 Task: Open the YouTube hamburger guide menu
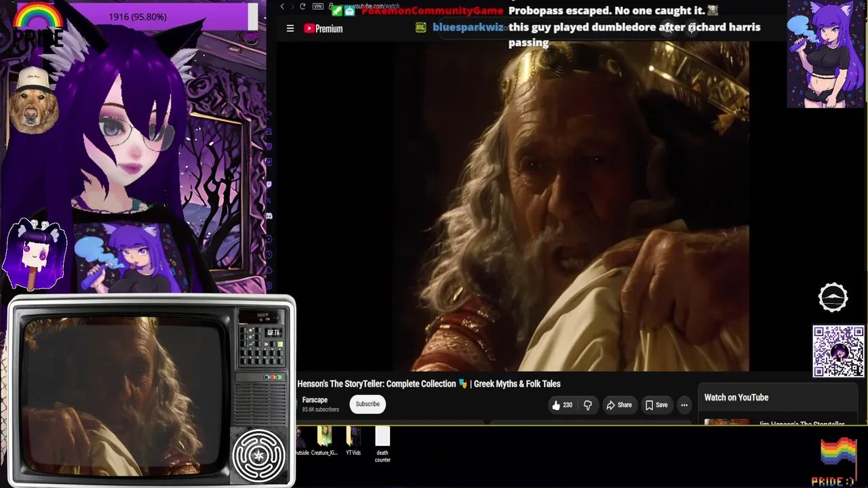[x=290, y=28]
